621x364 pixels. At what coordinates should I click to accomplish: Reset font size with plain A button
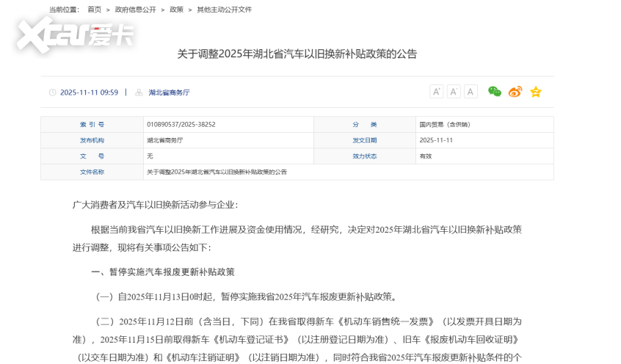coord(471,92)
